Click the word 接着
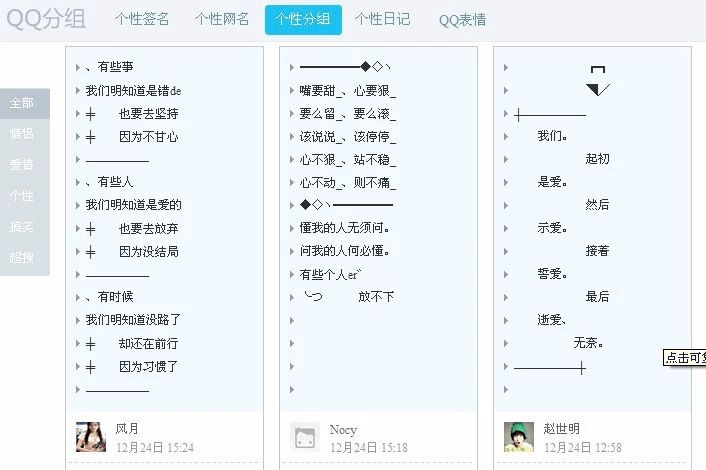 [597, 251]
